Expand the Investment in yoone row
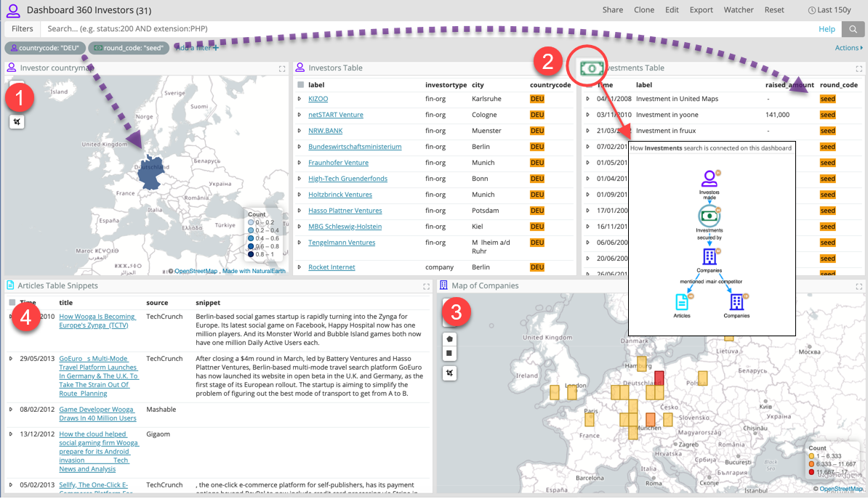The height and width of the screenshot is (499, 868). [588, 115]
